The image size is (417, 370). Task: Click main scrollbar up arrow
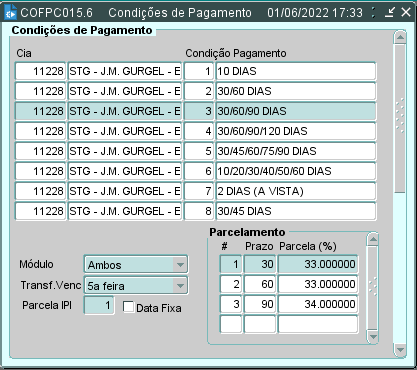[400, 37]
